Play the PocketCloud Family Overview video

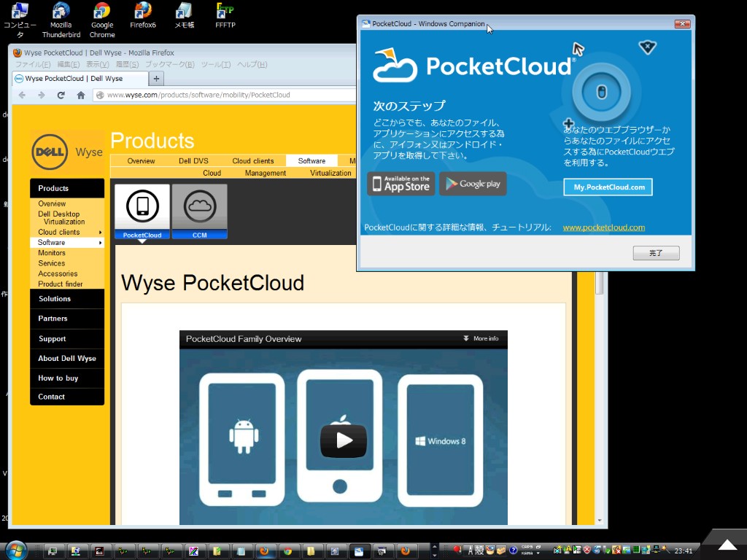[x=344, y=441]
